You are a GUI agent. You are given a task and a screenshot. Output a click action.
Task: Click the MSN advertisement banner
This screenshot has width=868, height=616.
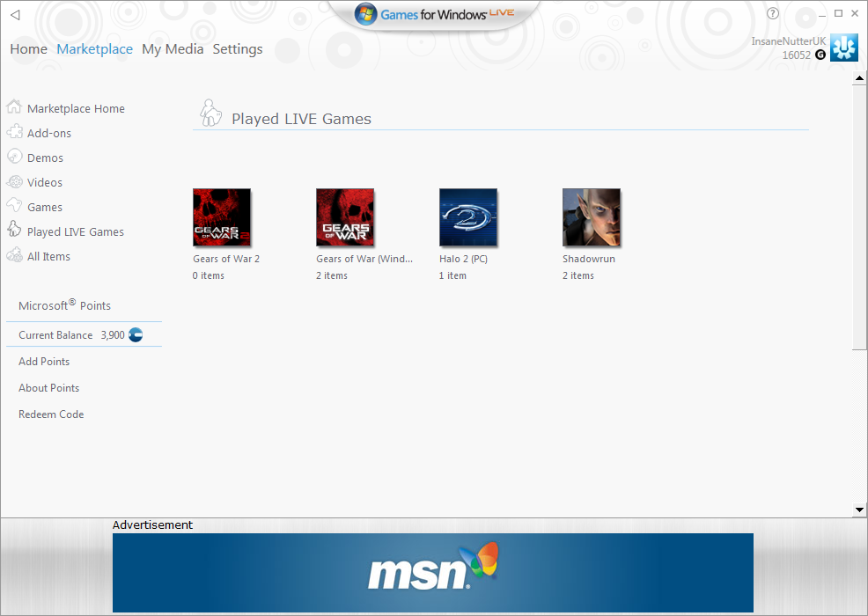433,572
